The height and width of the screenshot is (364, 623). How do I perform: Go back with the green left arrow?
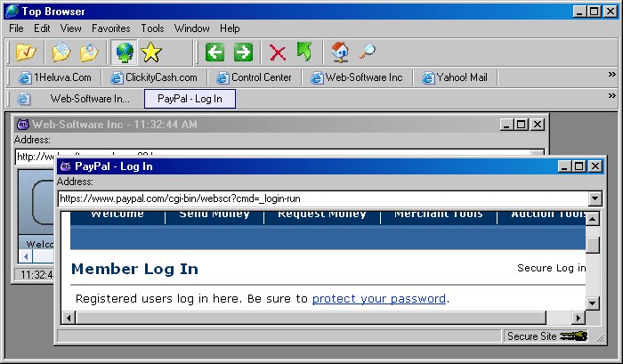pyautogui.click(x=215, y=52)
